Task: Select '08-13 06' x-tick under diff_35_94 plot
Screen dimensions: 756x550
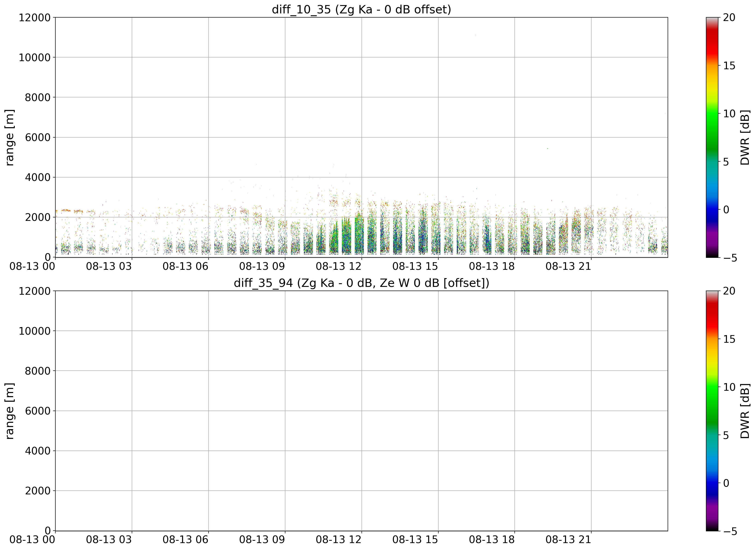Action: pos(185,540)
